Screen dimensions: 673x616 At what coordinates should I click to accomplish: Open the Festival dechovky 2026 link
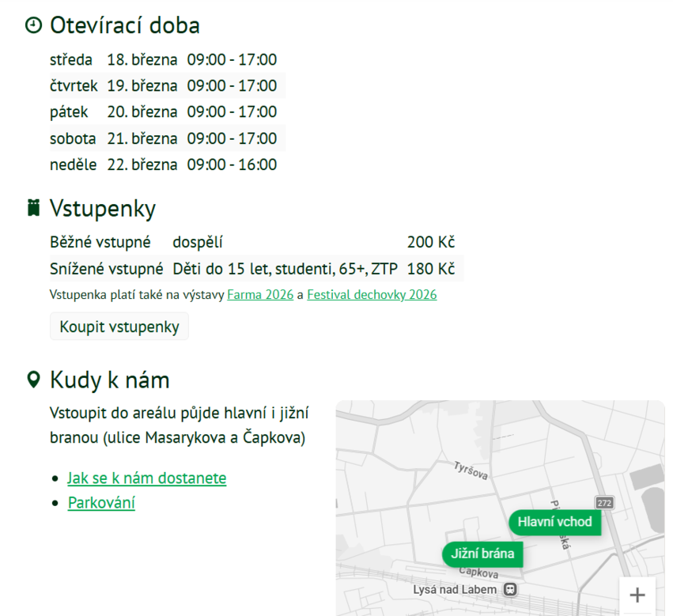372,295
